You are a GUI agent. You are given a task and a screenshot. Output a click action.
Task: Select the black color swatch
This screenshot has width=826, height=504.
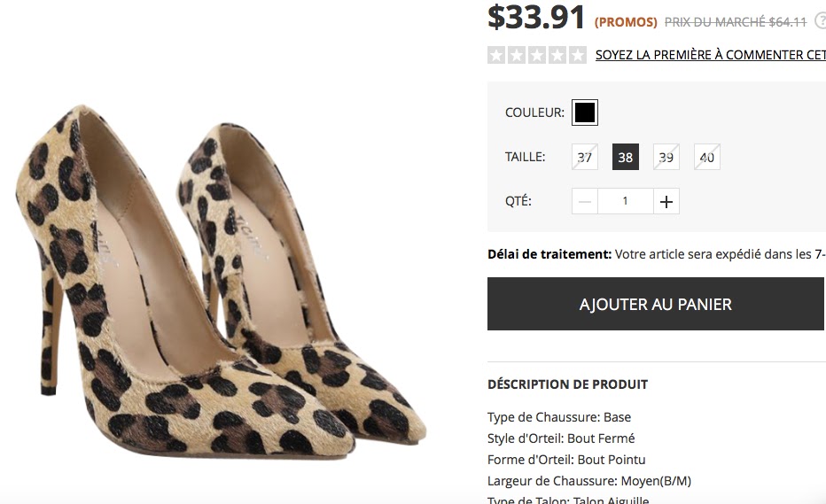coord(585,112)
